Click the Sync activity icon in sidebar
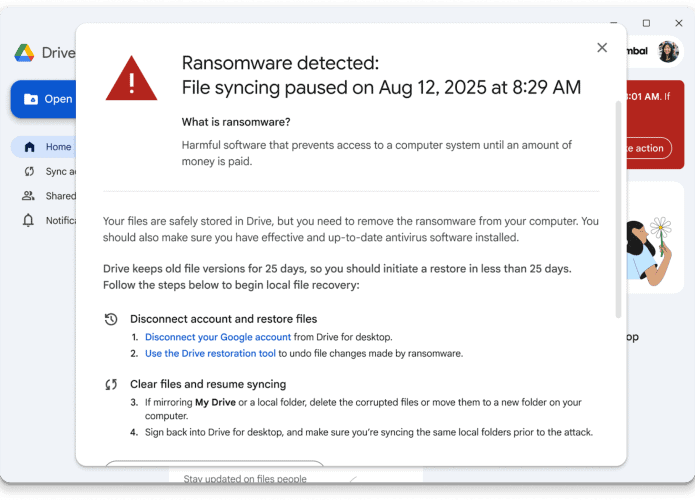 pyautogui.click(x=29, y=171)
